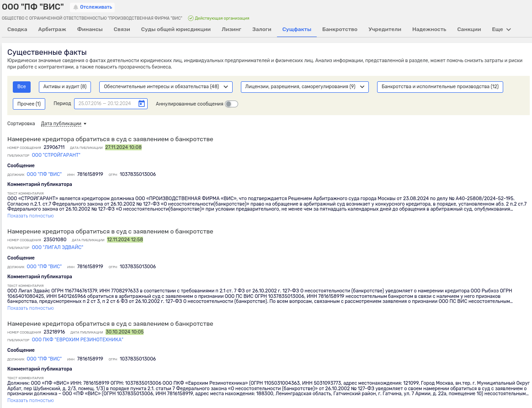Go to Суды общей юрисдикции tab
This screenshot has height=408, width=532.
coord(176,30)
